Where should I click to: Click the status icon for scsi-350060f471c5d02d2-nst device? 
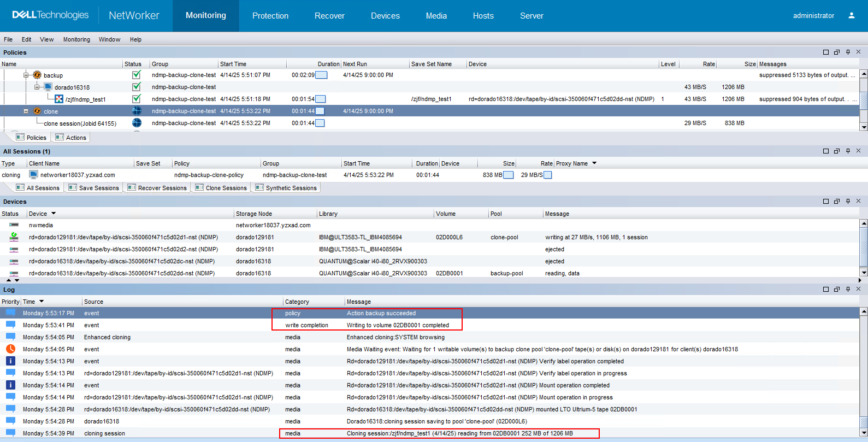[x=14, y=249]
